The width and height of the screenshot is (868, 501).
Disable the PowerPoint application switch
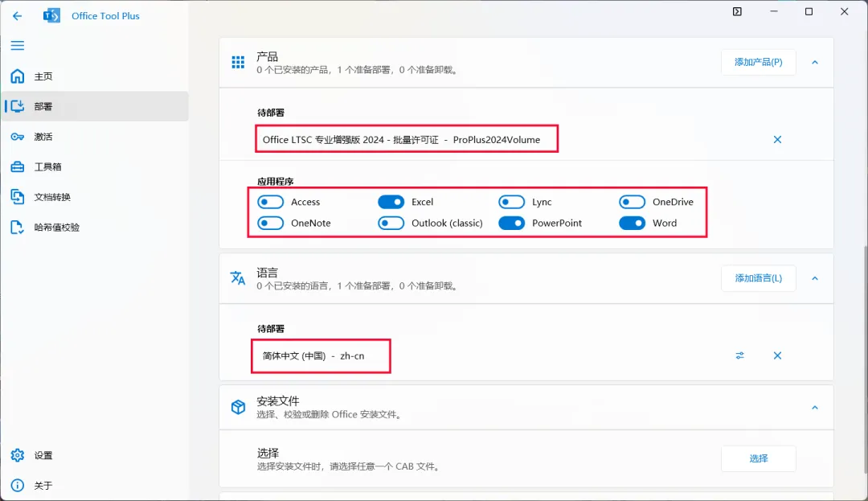tap(511, 223)
